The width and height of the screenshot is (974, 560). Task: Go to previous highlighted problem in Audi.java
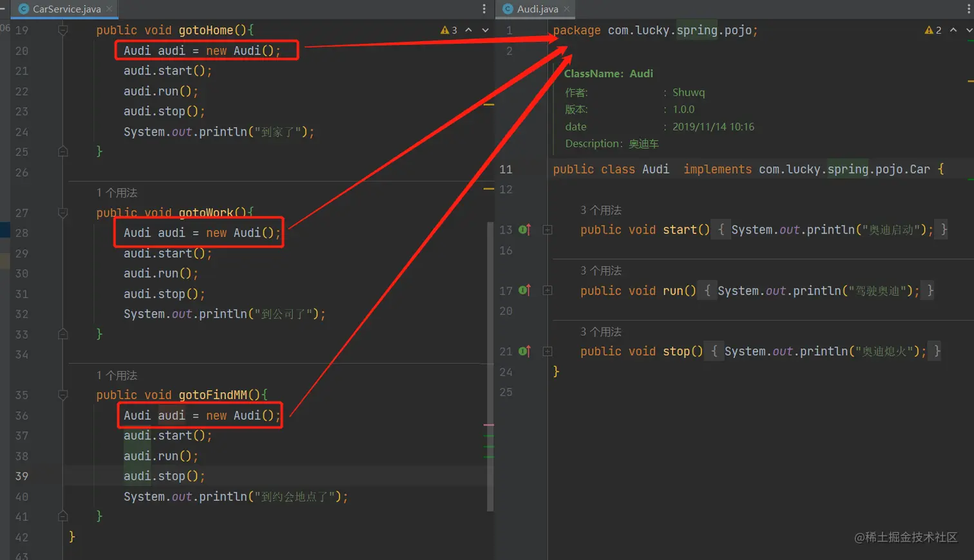coord(953,30)
